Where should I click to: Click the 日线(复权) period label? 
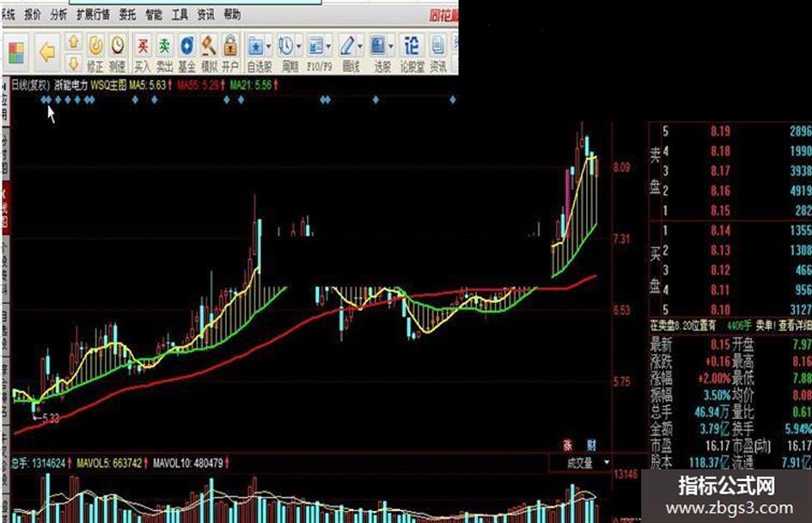pyautogui.click(x=31, y=85)
